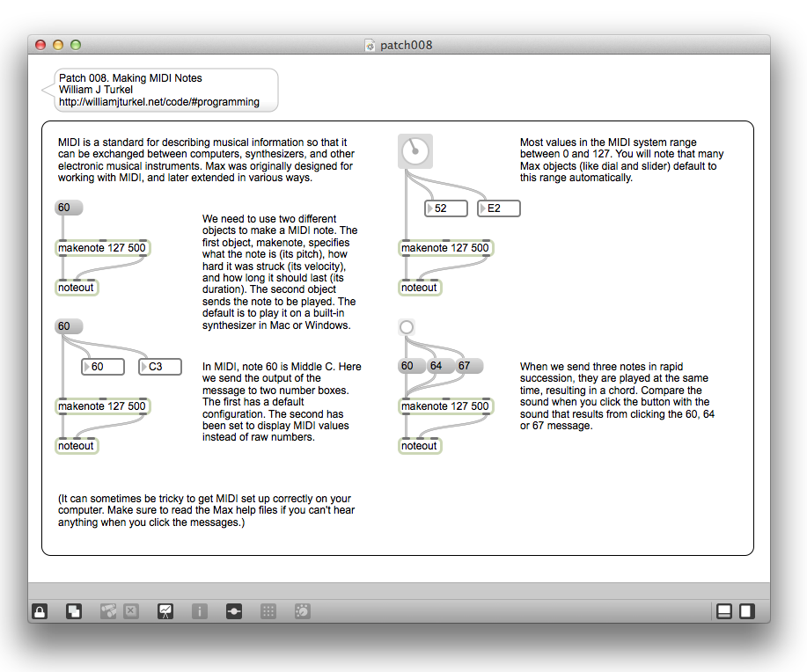Click the topmost 60 message box
Image resolution: width=807 pixels, height=672 pixels.
point(68,208)
